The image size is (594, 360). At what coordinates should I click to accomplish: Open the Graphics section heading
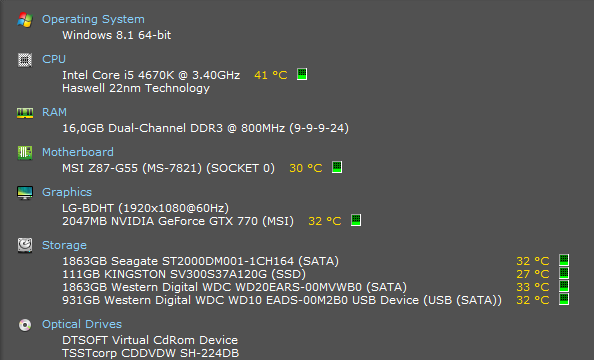(x=67, y=192)
